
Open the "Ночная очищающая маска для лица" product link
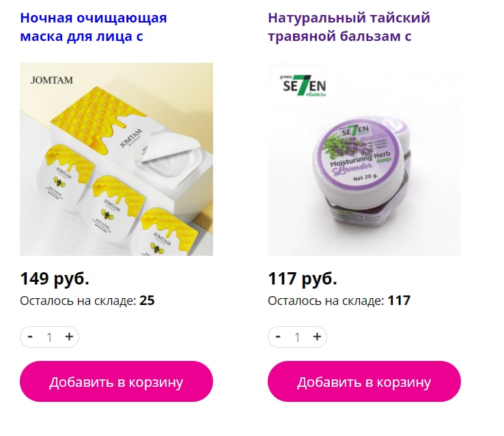point(94,27)
